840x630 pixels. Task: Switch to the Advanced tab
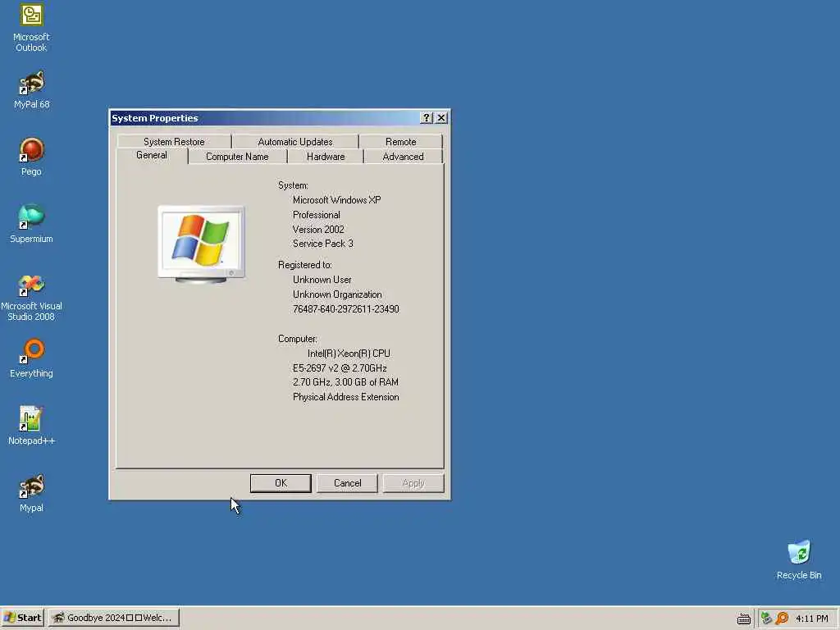click(403, 157)
